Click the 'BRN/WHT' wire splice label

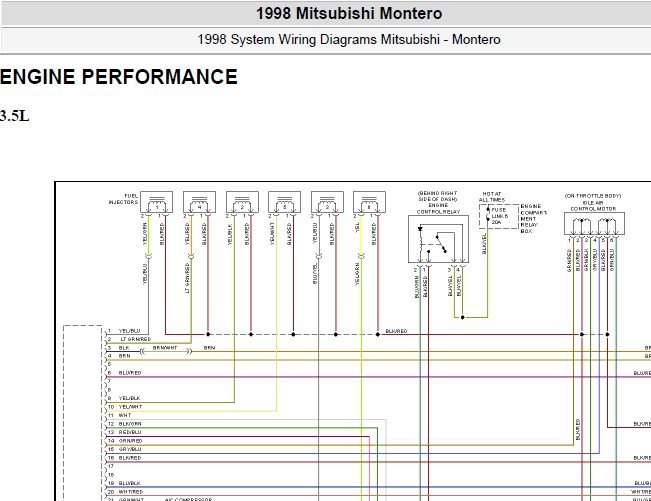click(x=165, y=348)
